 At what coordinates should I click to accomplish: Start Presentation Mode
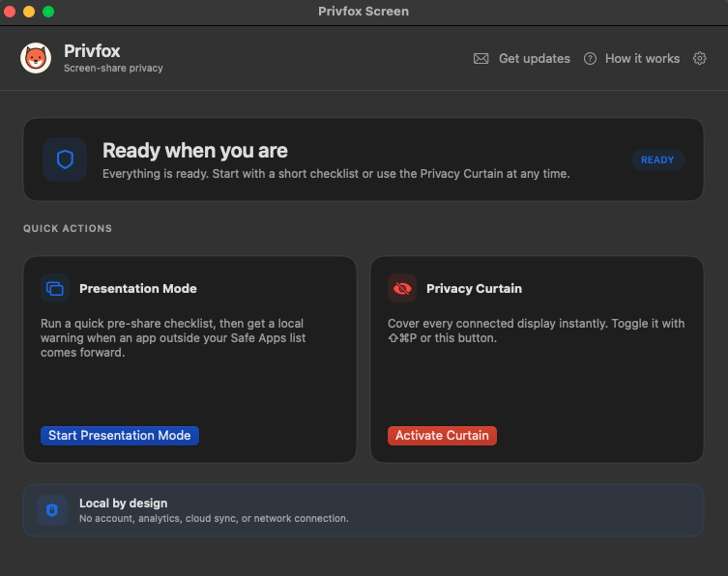(120, 435)
